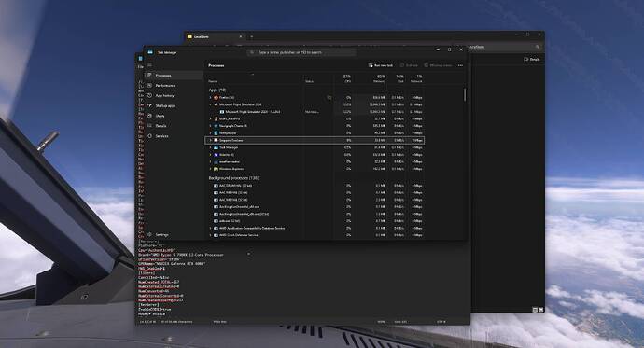Go to the Startup apps page
Screen dimensions: 644x348
(175, 105)
